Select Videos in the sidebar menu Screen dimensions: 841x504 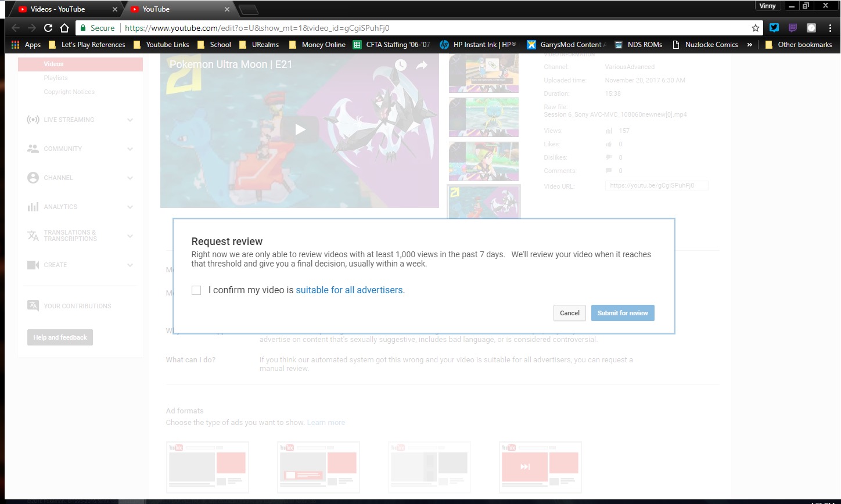[x=80, y=64]
